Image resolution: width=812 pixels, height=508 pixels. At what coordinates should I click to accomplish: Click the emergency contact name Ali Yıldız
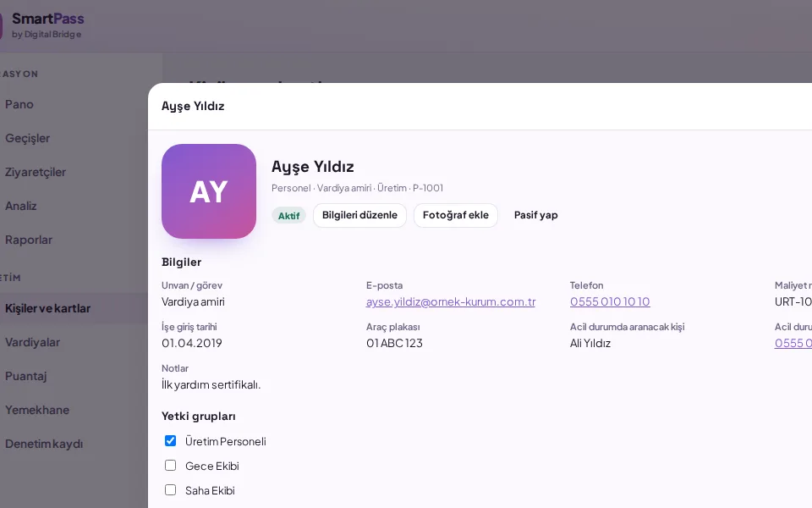click(x=590, y=343)
